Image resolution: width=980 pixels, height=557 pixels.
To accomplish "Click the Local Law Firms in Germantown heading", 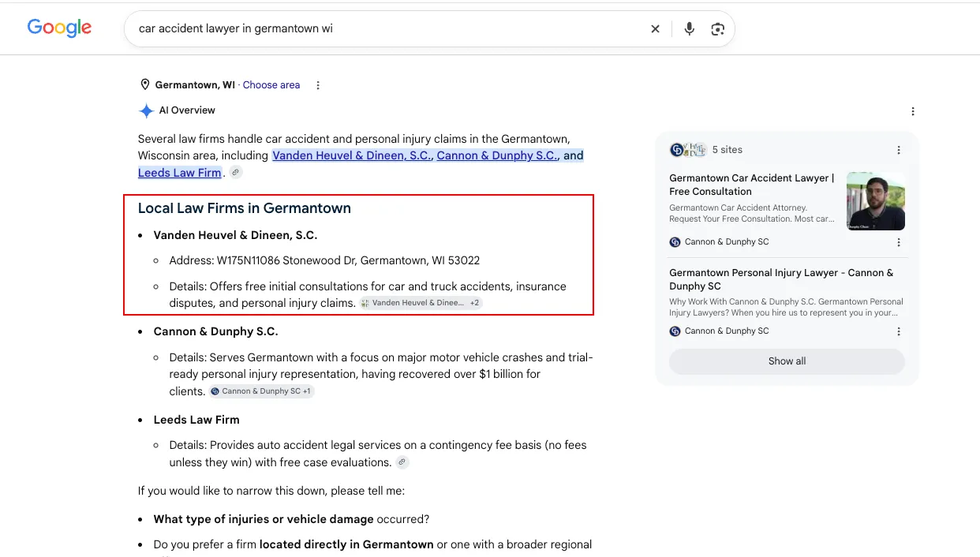I will (x=245, y=208).
